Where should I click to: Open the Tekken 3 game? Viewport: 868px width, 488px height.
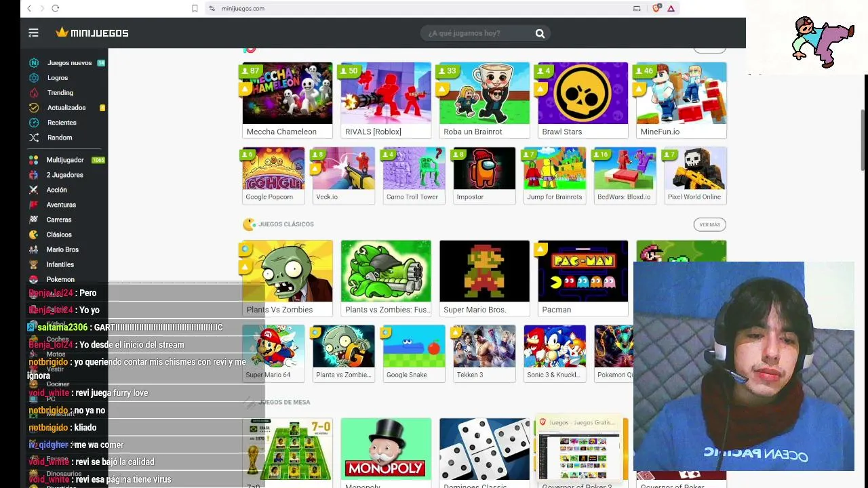pyautogui.click(x=484, y=353)
